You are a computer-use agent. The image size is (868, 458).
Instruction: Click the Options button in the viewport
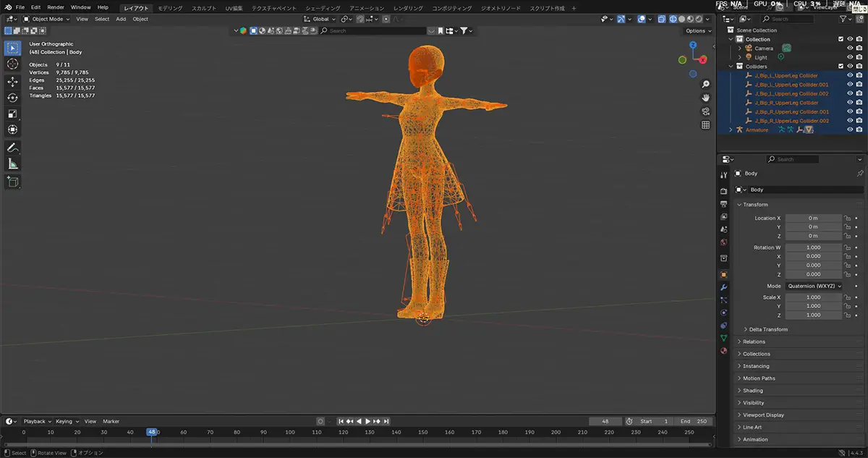698,31
